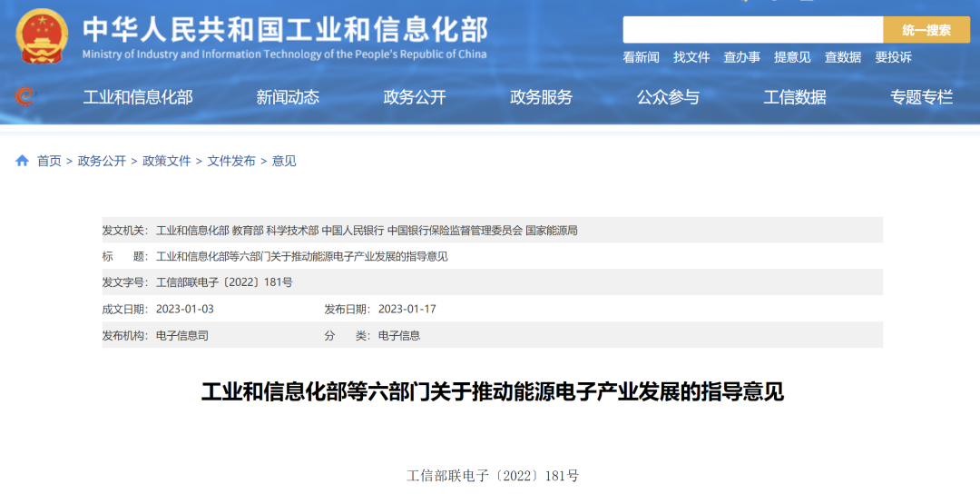Open the 工业和信息化部 navigation menu
Screen dimensions: 980x494
click(138, 97)
